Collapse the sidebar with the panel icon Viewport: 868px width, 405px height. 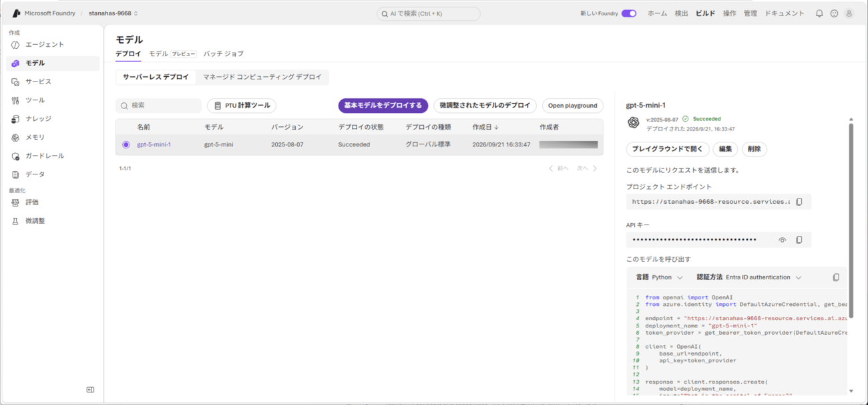90,390
